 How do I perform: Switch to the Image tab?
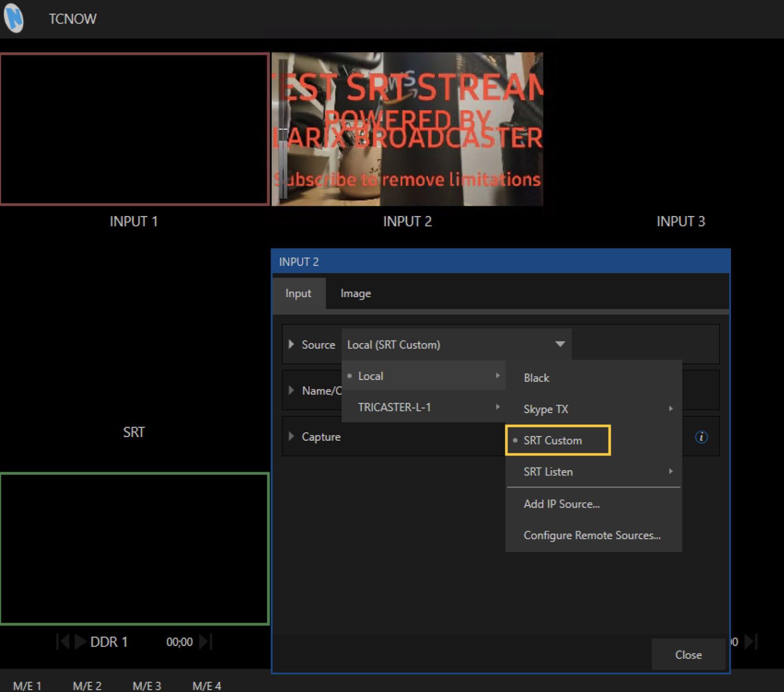pyautogui.click(x=355, y=294)
